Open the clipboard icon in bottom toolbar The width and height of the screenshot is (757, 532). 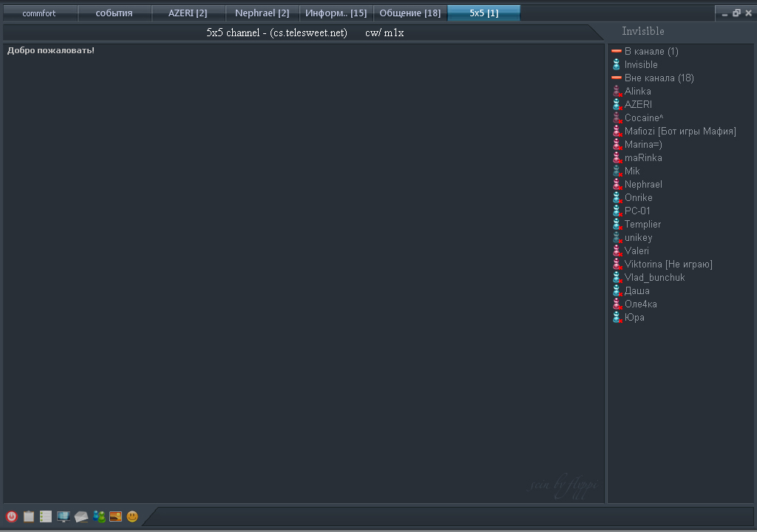[29, 516]
